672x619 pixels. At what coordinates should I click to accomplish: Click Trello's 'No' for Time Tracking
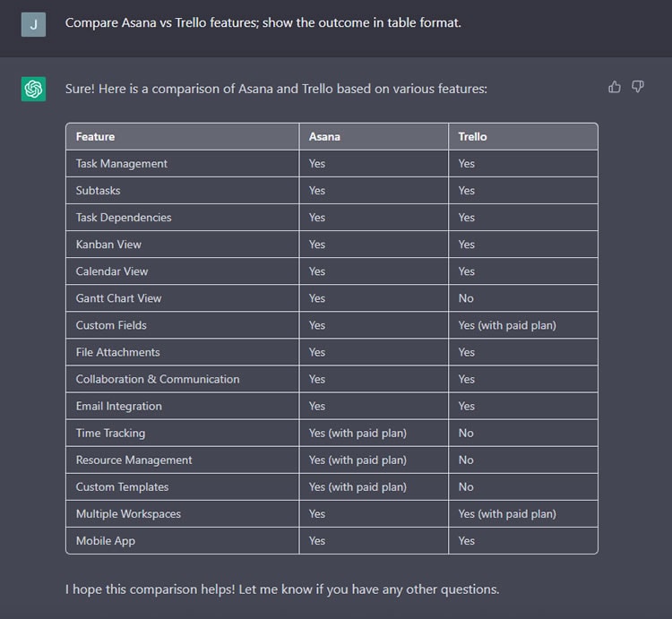click(466, 434)
